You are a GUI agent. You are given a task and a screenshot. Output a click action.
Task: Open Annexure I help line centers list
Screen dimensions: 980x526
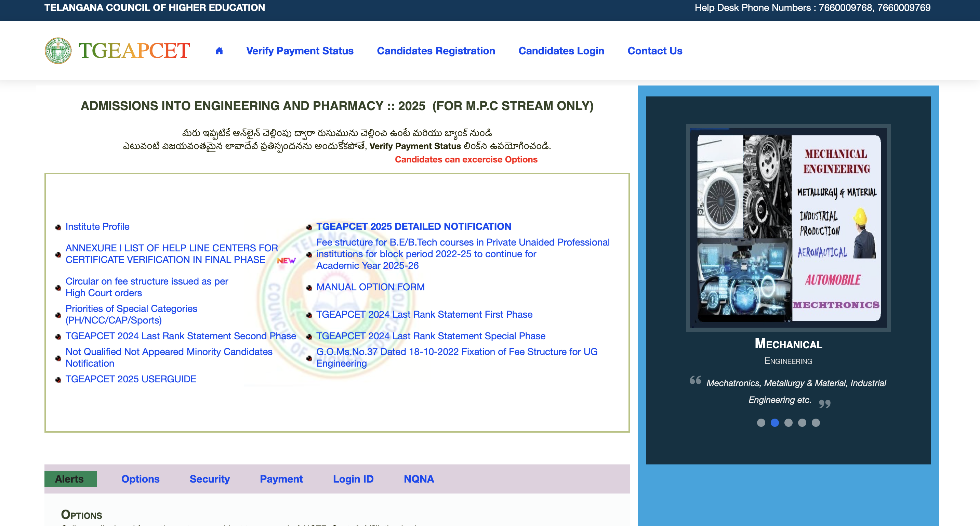pyautogui.click(x=172, y=254)
